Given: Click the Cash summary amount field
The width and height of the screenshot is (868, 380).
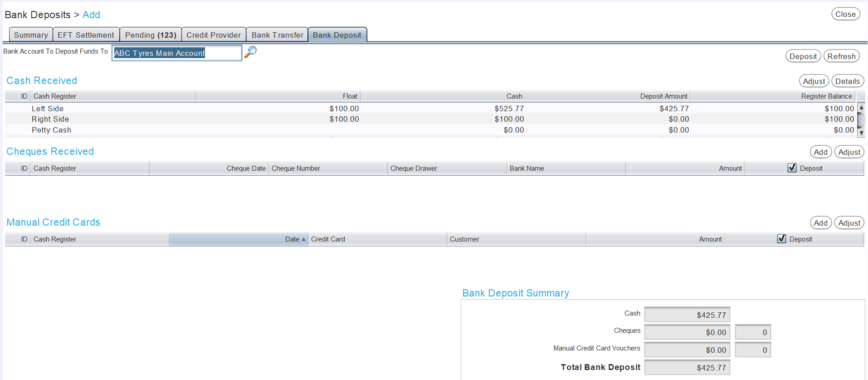Looking at the screenshot, I should (687, 315).
